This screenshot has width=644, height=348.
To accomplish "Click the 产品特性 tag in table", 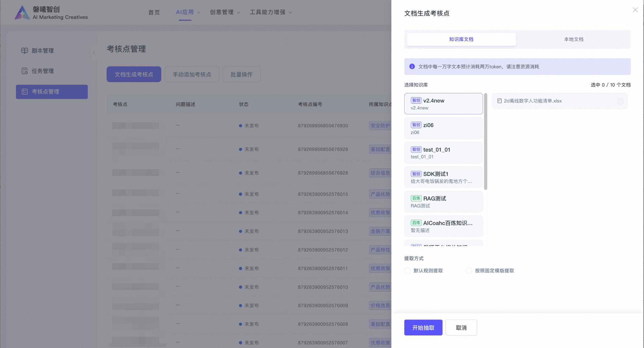I will [x=380, y=250].
